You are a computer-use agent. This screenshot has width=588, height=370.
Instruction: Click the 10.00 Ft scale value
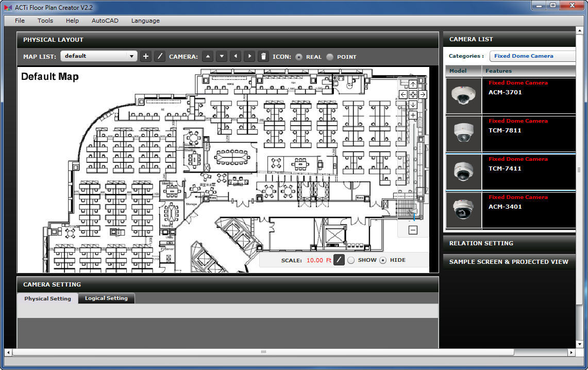pyautogui.click(x=319, y=260)
